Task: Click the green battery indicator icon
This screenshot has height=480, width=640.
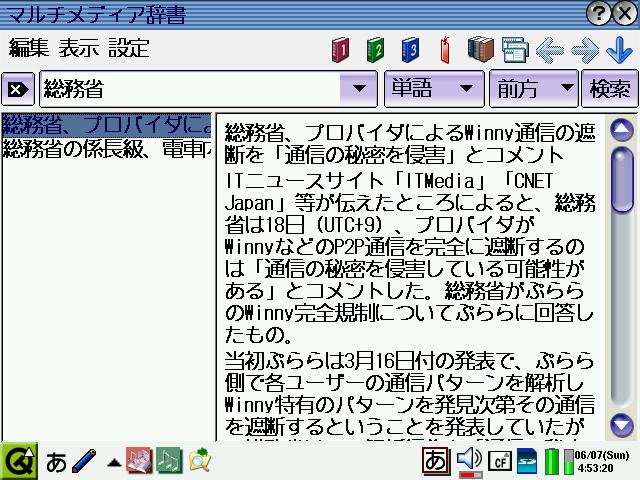Action: click(551, 461)
